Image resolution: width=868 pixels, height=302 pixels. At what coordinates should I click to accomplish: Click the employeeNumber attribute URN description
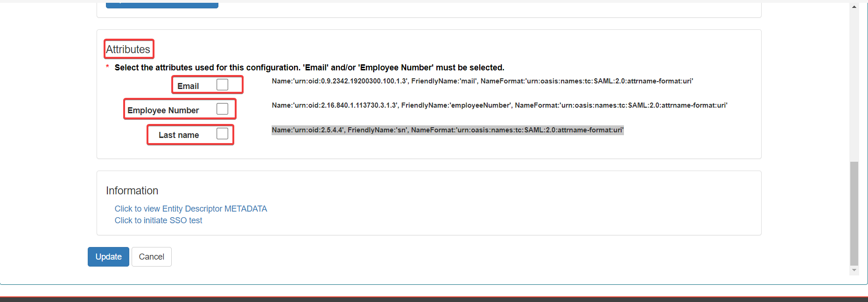[499, 105]
